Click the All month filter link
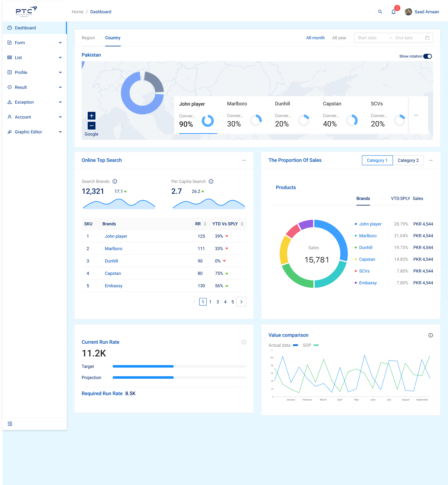This screenshot has width=448, height=485. point(315,38)
